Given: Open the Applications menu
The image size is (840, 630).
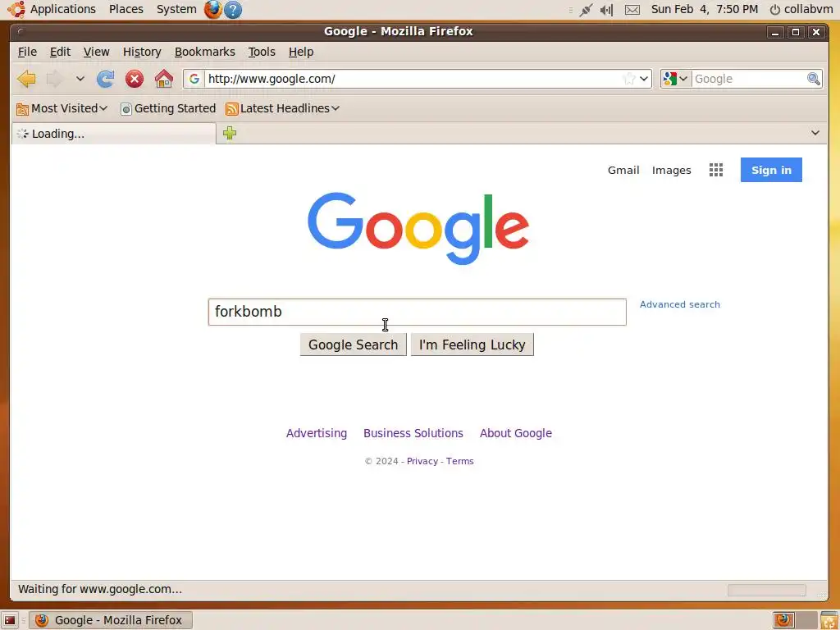Looking at the screenshot, I should click(62, 9).
